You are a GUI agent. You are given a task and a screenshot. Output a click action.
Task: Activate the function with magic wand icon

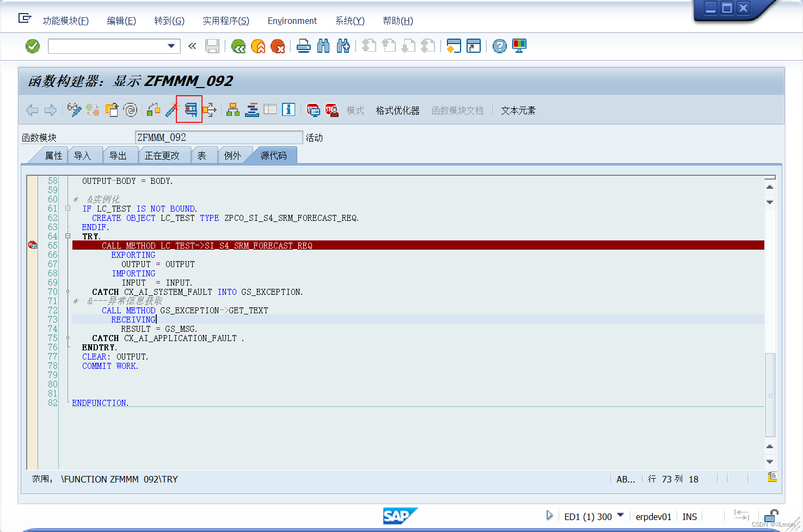[172, 110]
